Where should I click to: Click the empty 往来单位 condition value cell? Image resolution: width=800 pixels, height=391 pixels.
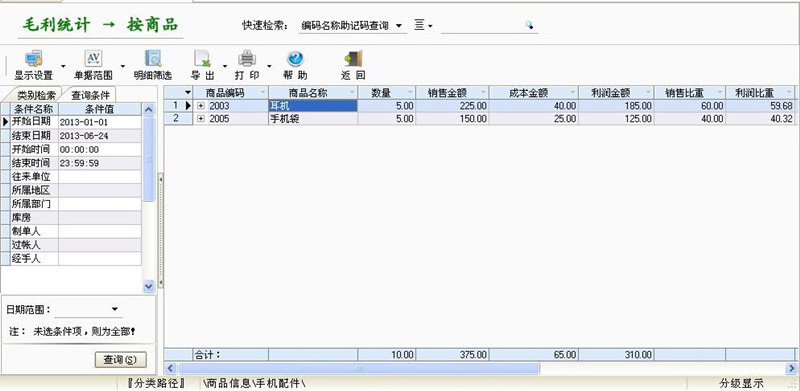point(100,177)
